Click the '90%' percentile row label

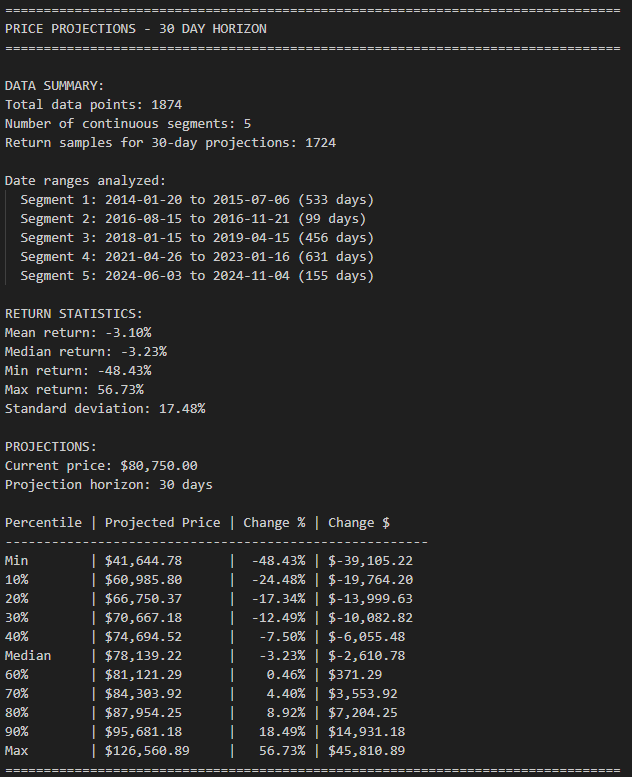pos(16,731)
